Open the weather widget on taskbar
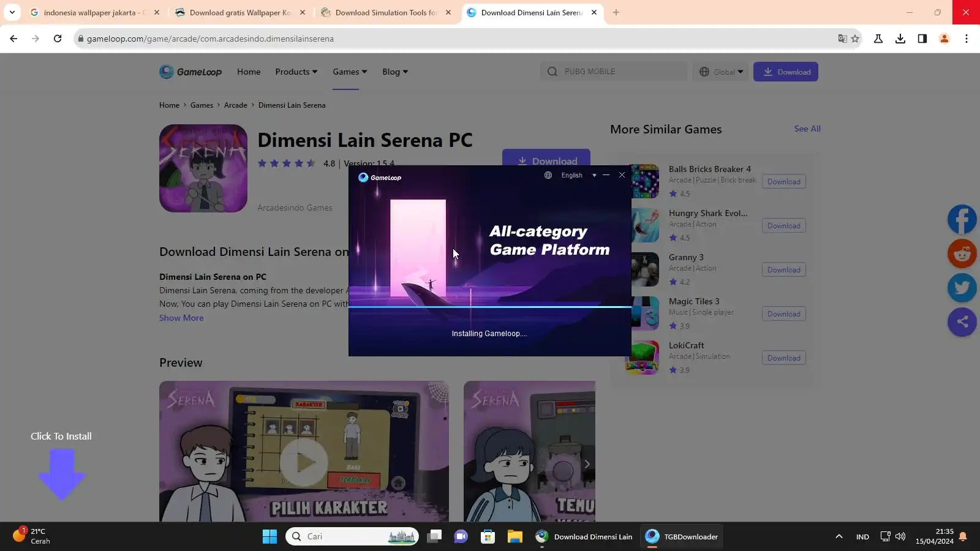The image size is (980, 551). (x=32, y=536)
